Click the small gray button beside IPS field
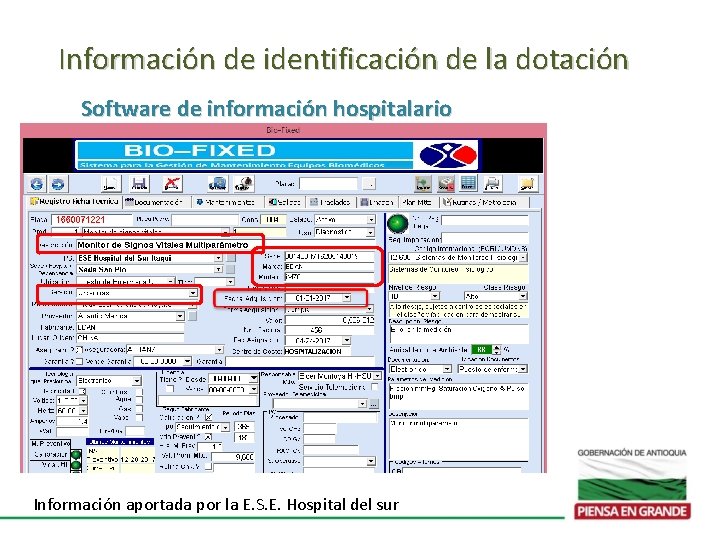 click(231, 258)
